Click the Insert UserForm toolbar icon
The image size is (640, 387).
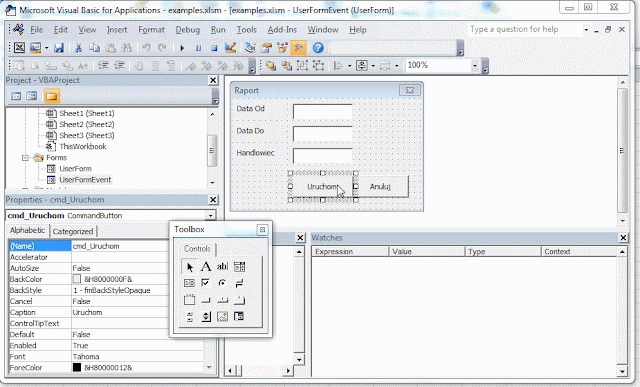pos(36,48)
